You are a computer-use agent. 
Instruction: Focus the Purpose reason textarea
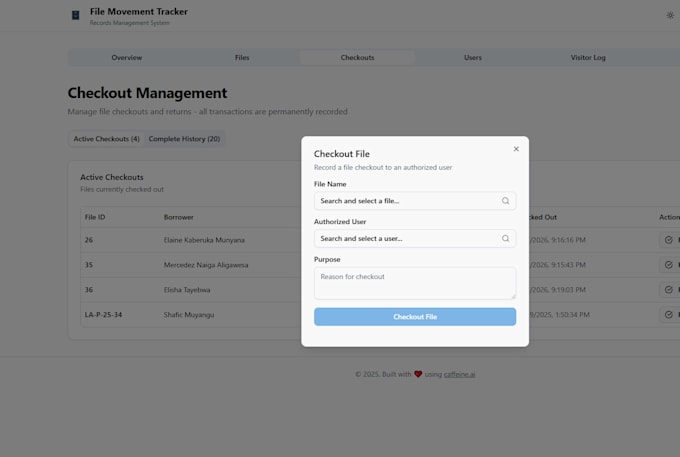pyautogui.click(x=415, y=283)
